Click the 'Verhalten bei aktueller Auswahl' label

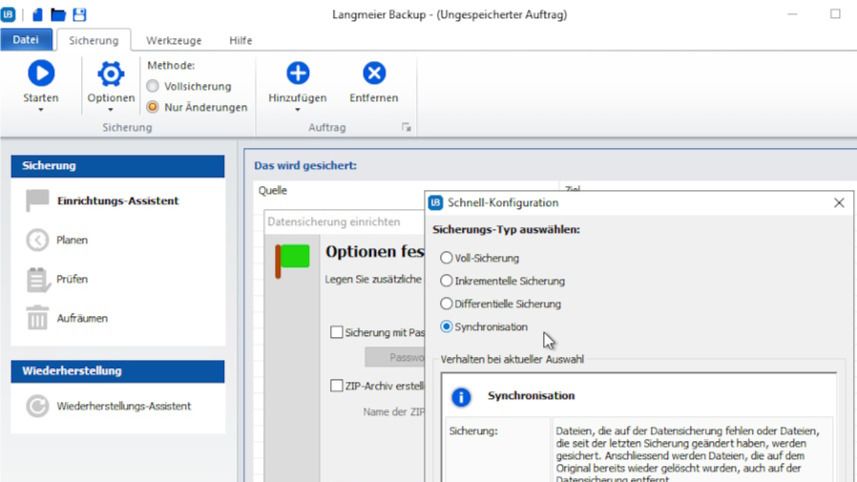(x=512, y=359)
